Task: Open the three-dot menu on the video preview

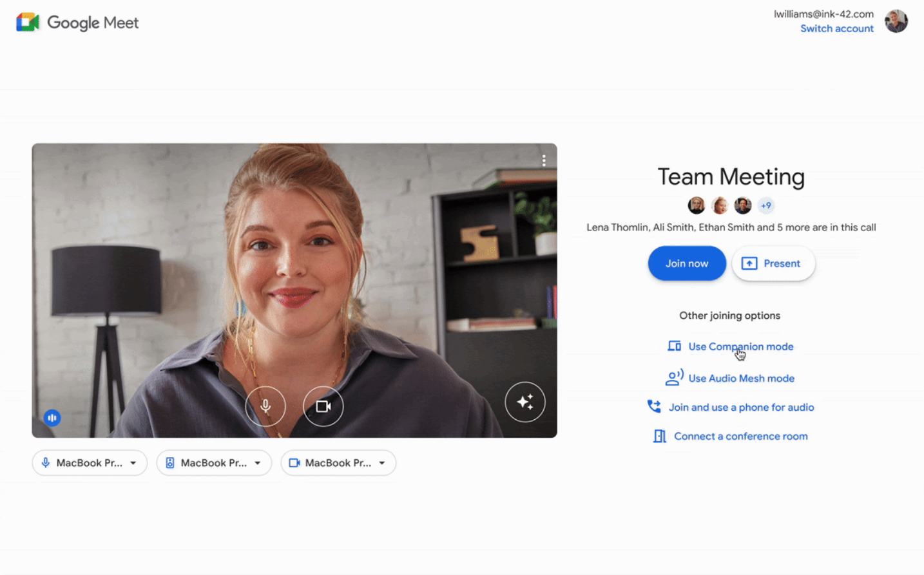Action: (x=543, y=160)
